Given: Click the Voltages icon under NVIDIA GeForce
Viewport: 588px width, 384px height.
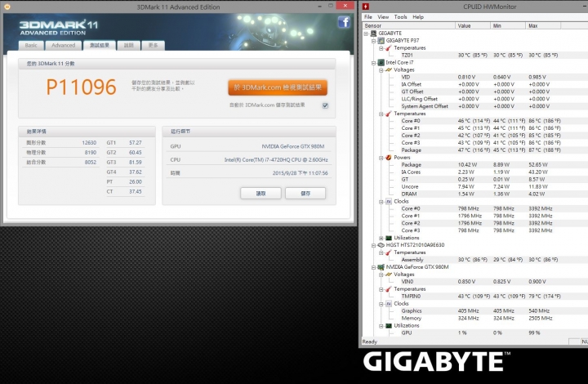Looking at the screenshot, I should 389,275.
